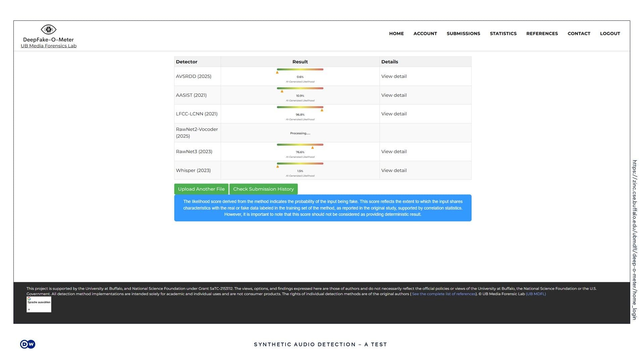Go to the ACCOUNT page
This screenshot has width=644, height=362.
[425, 34]
